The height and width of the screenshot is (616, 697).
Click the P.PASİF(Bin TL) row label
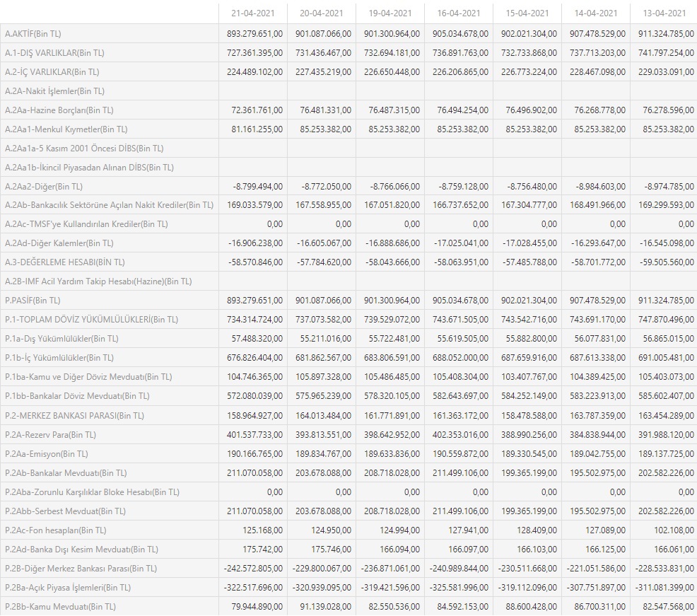[33, 301]
